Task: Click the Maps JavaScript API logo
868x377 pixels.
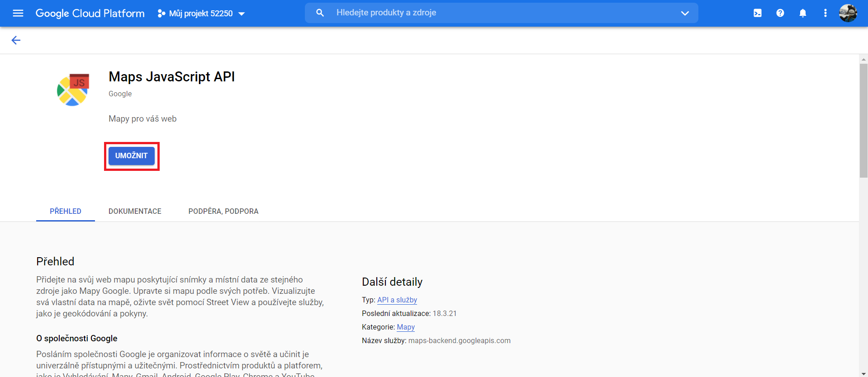Action: (73, 90)
